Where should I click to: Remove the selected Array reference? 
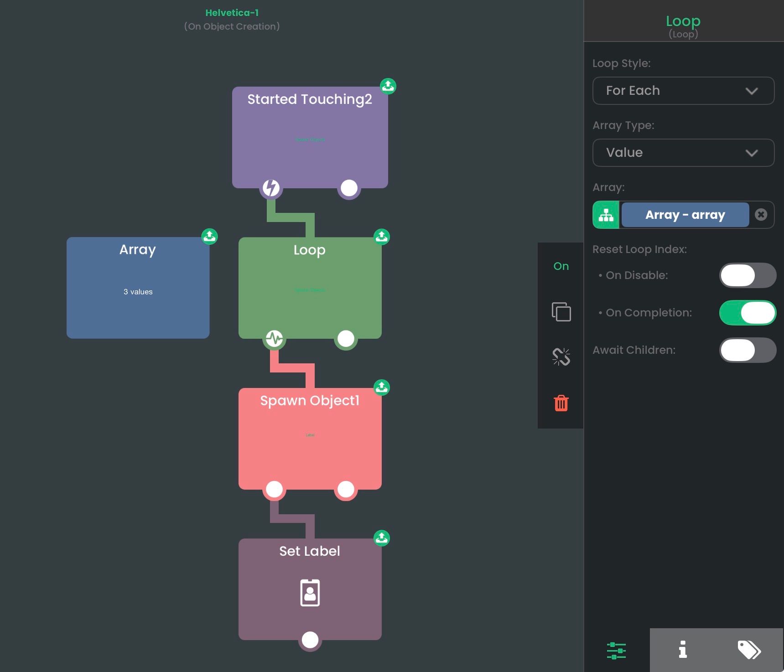[761, 215]
